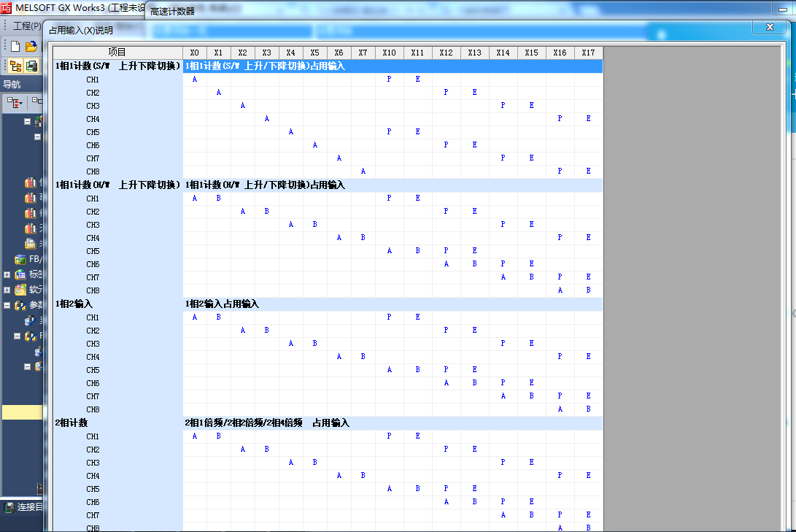This screenshot has width=796, height=532.
Task: Select the highlighted 1相1计数(S/W) header row
Action: (x=393, y=66)
